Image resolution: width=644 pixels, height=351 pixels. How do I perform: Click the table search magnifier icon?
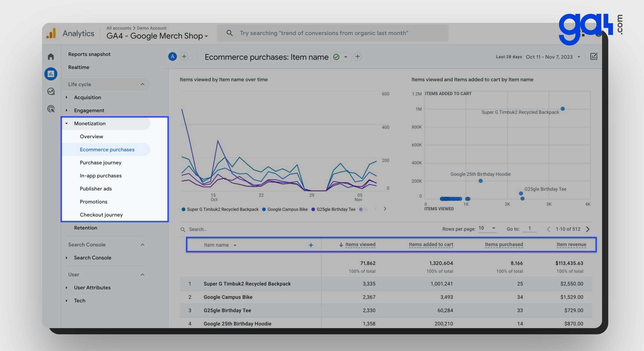[x=183, y=229]
